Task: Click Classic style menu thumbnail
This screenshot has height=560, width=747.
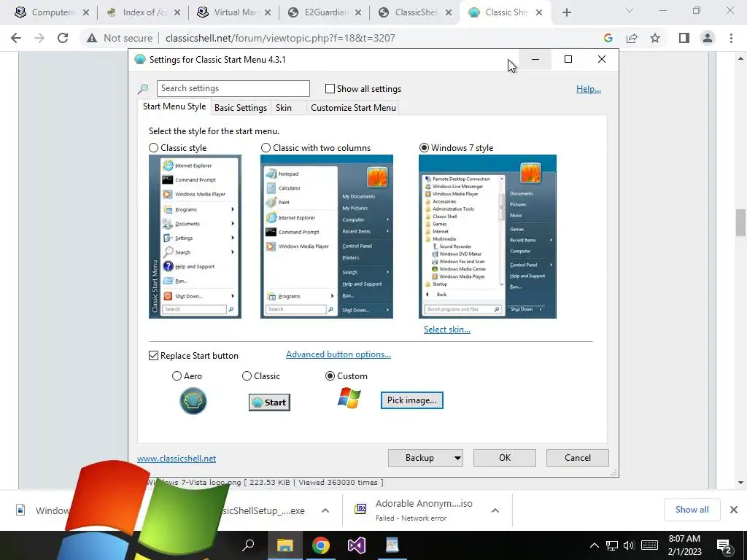Action: coord(195,237)
